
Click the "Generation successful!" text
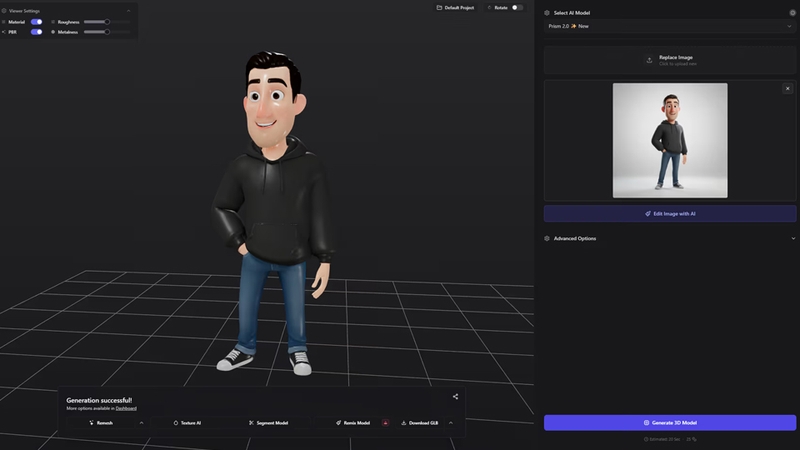(99, 400)
